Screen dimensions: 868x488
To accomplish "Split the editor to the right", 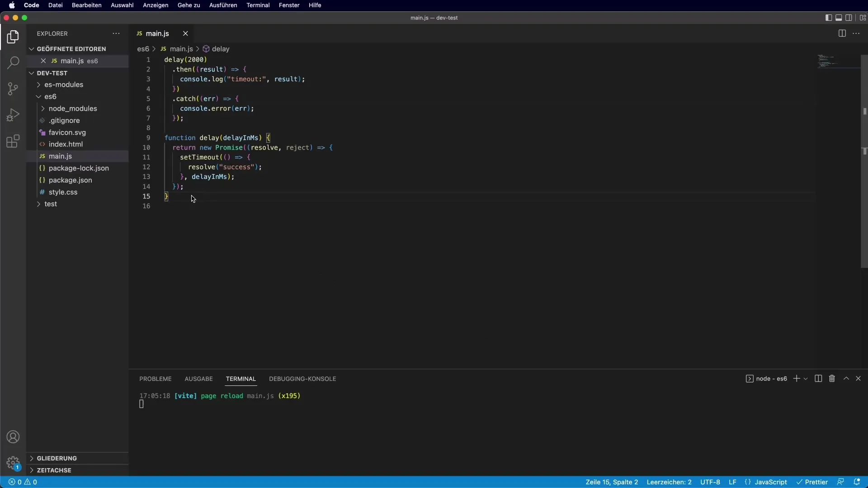I will click(x=842, y=33).
